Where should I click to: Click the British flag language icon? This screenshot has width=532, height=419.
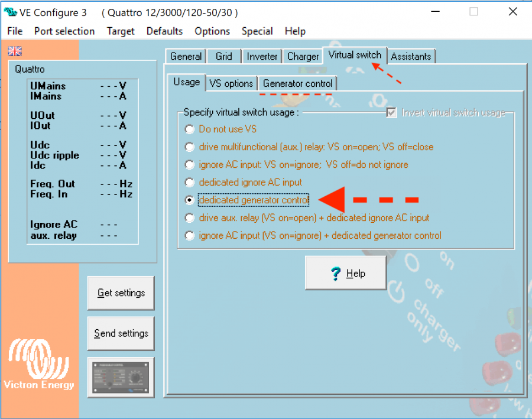coord(14,51)
